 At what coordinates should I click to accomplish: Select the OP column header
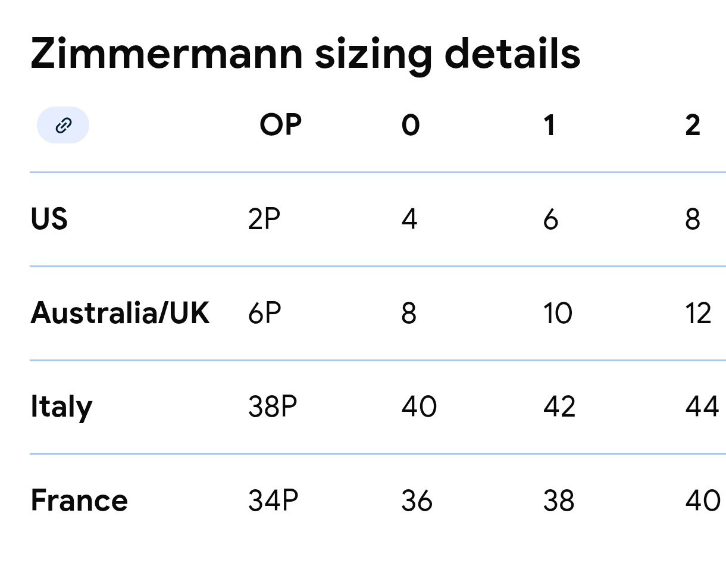pyautogui.click(x=280, y=124)
